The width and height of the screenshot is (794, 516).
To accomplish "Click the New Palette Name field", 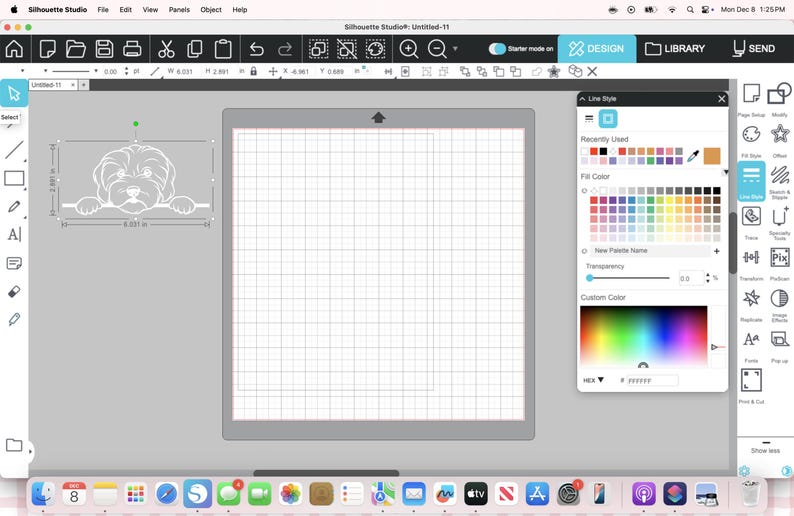I will click(650, 251).
